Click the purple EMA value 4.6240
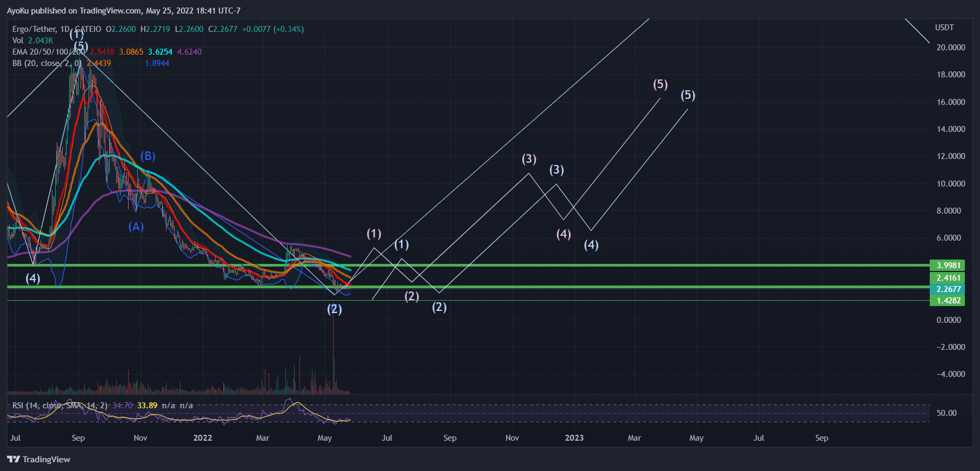 coord(190,52)
